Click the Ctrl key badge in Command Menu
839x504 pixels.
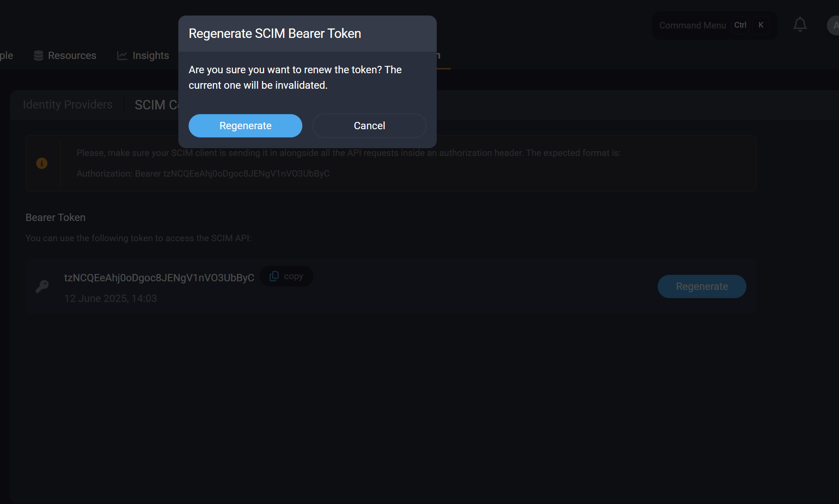[x=740, y=25]
